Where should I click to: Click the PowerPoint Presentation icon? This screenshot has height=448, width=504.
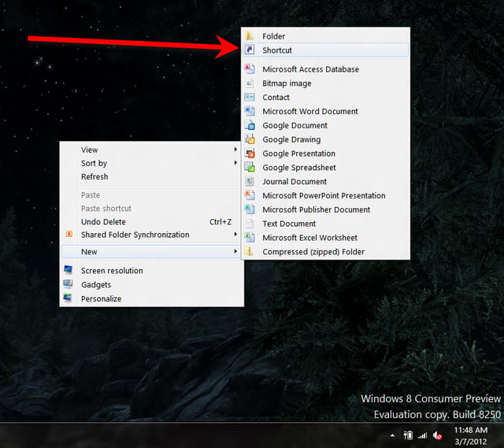[250, 195]
